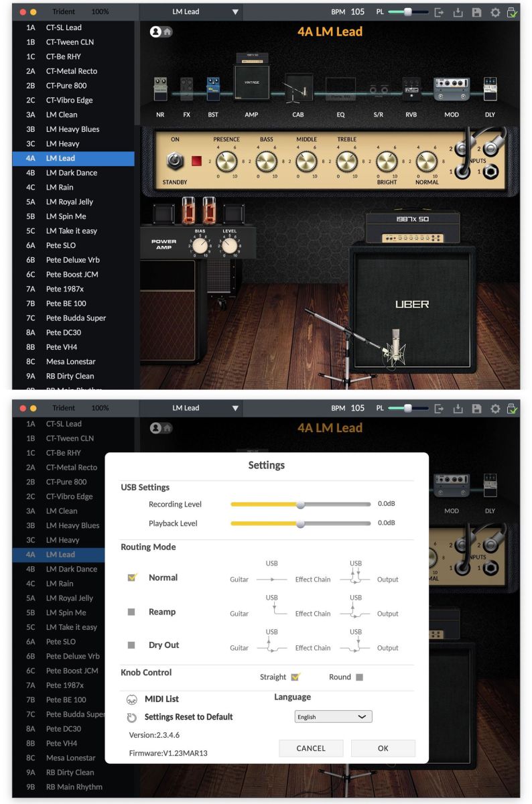
Task: Enable Round knob control checkbox
Action: (359, 677)
